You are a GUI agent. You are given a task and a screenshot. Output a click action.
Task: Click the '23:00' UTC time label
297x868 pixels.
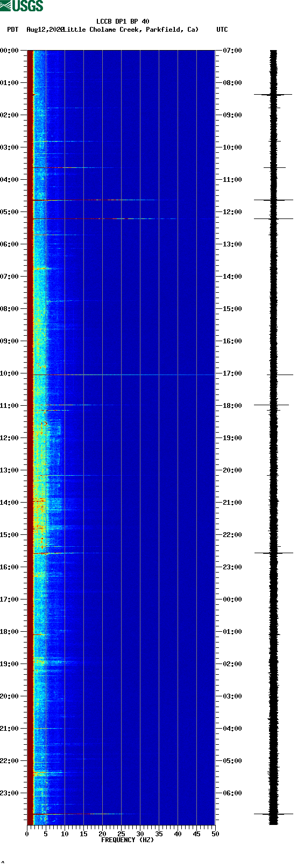[232, 567]
